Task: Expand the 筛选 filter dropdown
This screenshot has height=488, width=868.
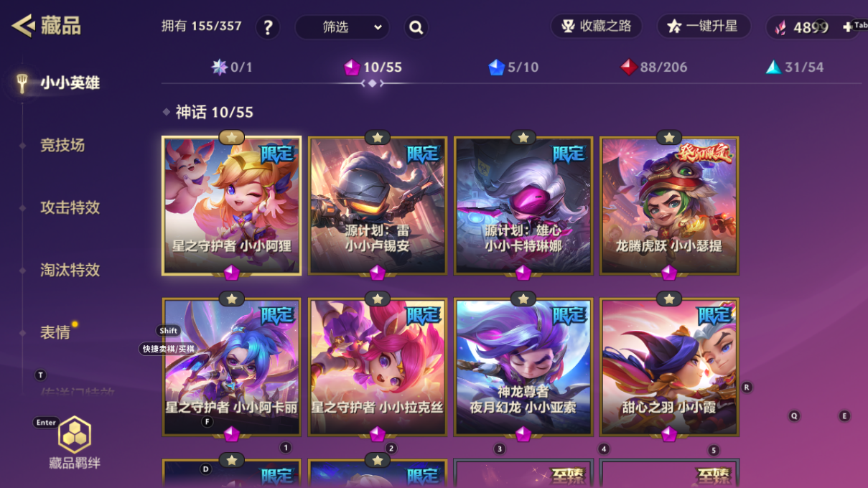Action: pos(342,27)
